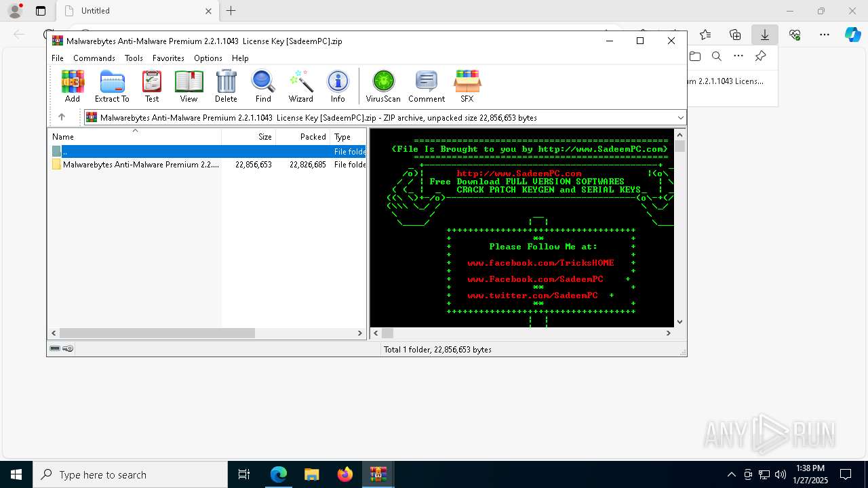Screen dimensions: 868x488
Task: Open Edge settings and more ellipsis
Action: [x=825, y=35]
